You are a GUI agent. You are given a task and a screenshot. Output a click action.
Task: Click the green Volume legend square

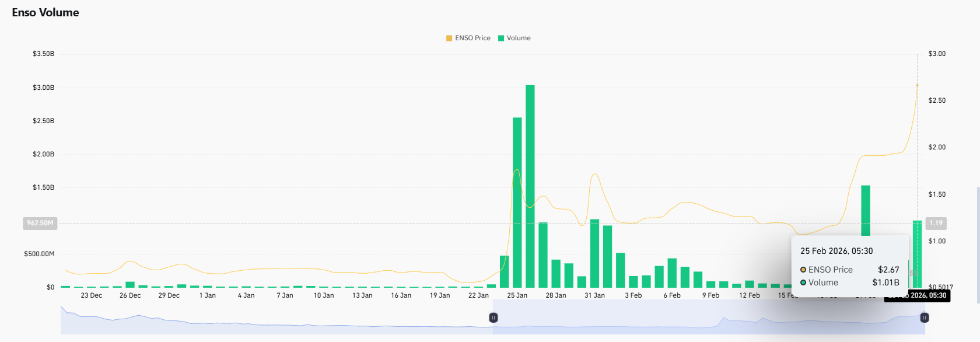(501, 38)
